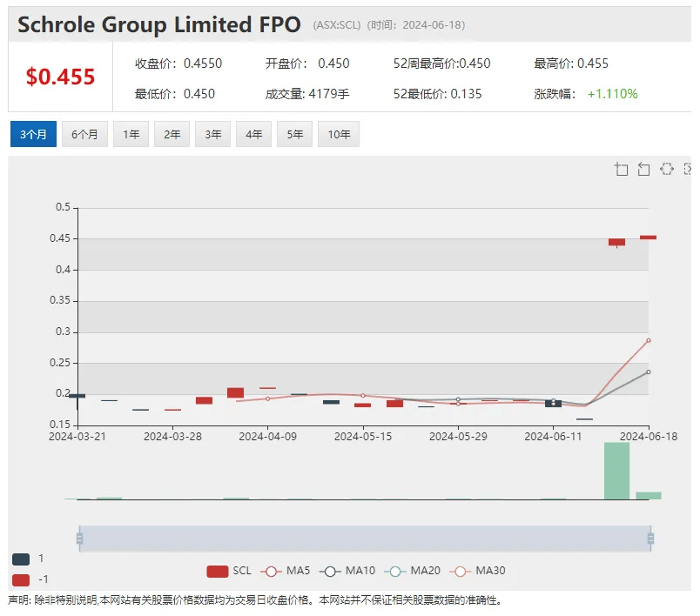Click the 最高价: 0.455 text

pos(571,64)
